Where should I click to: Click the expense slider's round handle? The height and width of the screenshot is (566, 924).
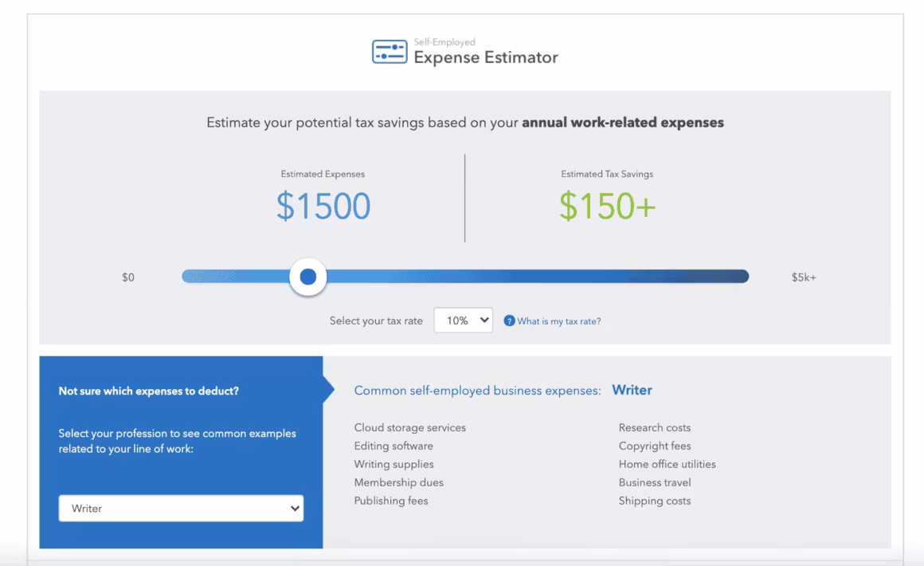pos(308,277)
